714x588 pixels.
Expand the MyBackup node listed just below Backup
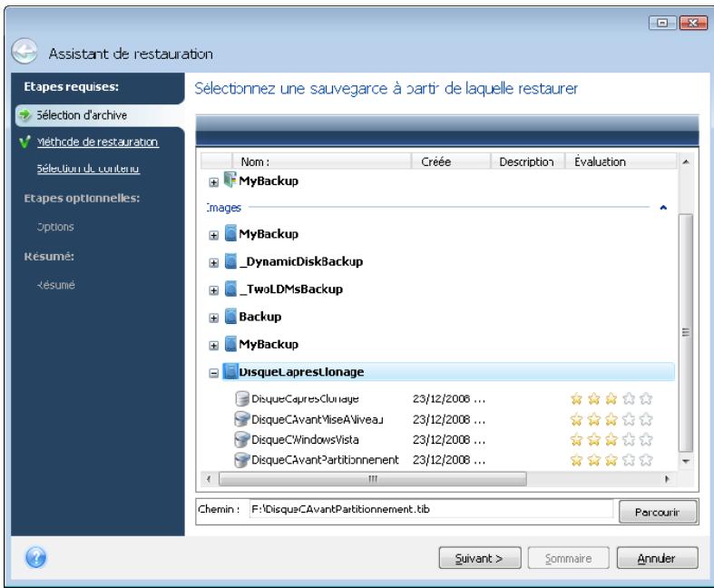tap(213, 346)
